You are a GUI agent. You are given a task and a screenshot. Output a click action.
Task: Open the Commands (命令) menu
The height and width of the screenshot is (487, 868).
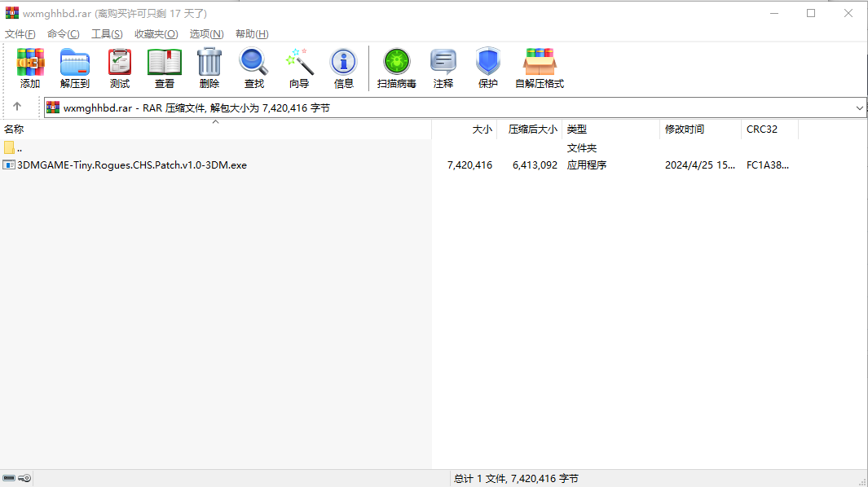[x=63, y=33]
